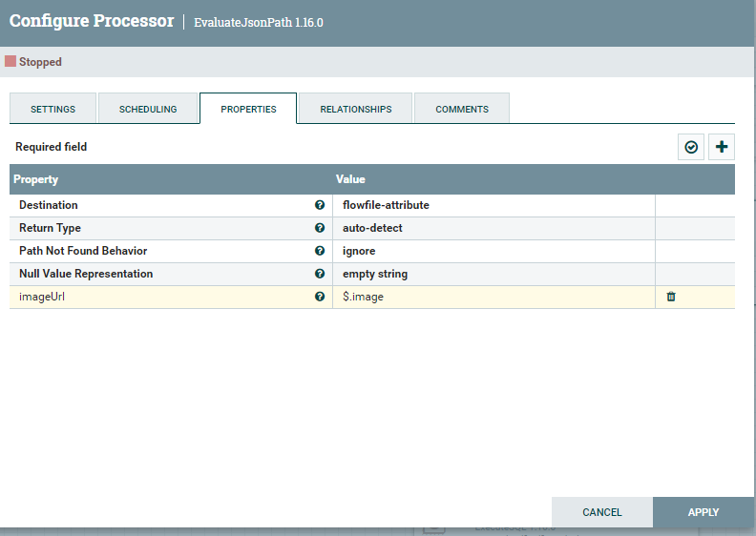Switch to the Scheduling tab

148,109
